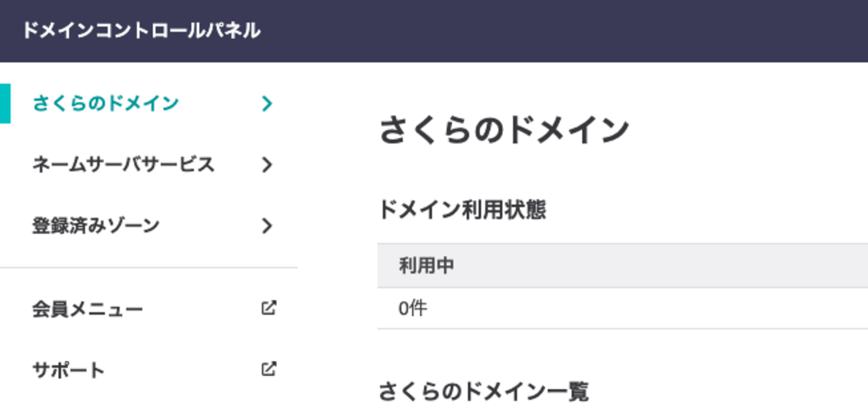Click the 0件 value cell
The image size is (868, 417).
click(x=622, y=308)
